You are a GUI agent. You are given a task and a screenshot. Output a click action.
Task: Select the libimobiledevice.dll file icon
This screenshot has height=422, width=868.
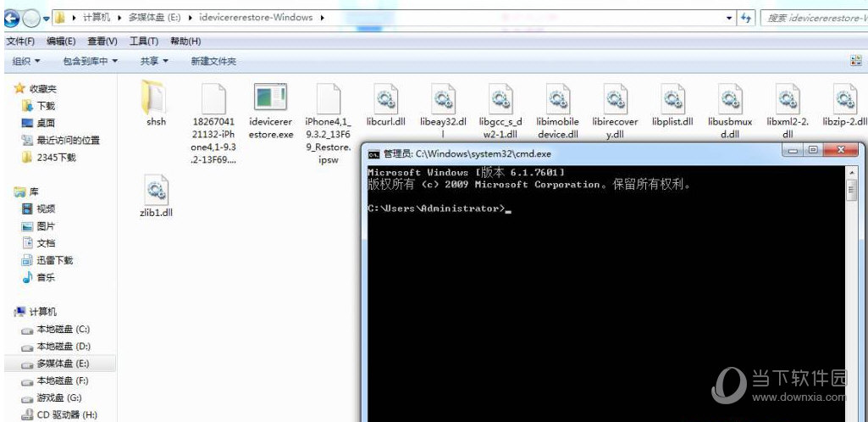pos(558,98)
